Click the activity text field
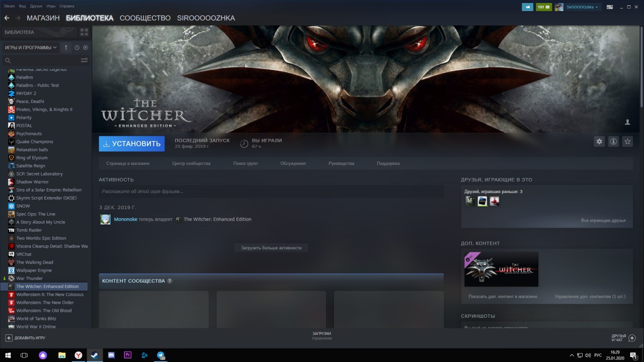The height and width of the screenshot is (362, 644). pos(271,191)
